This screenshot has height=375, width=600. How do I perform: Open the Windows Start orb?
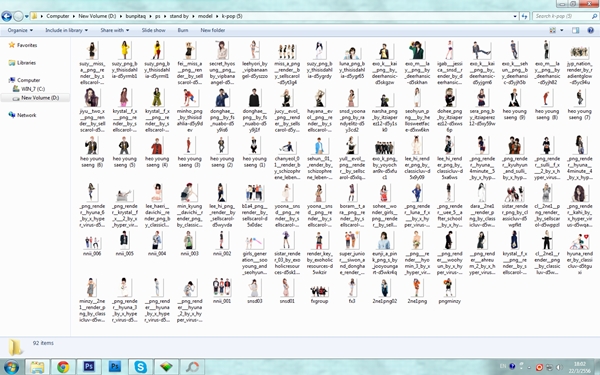pyautogui.click(x=11, y=367)
